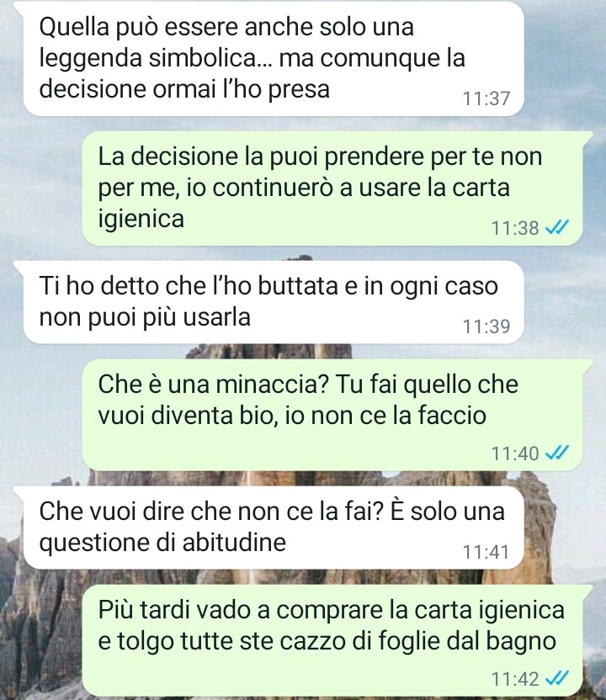This screenshot has width=606, height=700.
Task: Tap the 11:39 timestamp
Action: (x=486, y=326)
